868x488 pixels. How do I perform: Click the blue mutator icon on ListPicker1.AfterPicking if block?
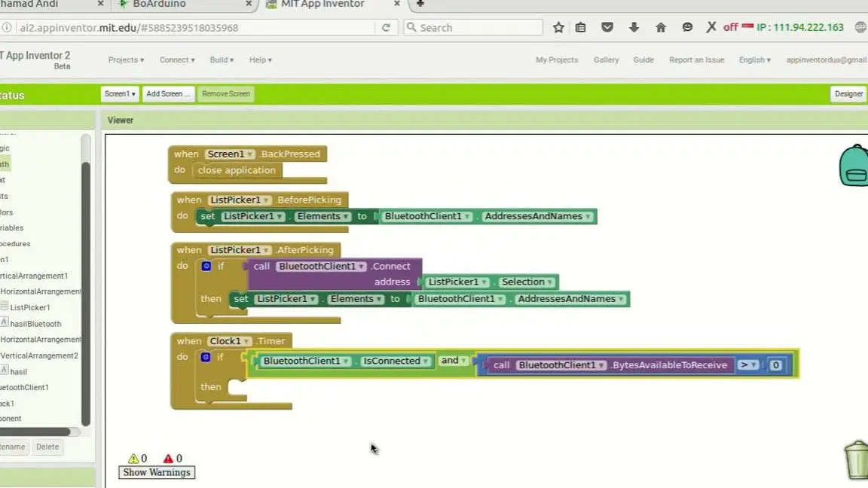[206, 266]
